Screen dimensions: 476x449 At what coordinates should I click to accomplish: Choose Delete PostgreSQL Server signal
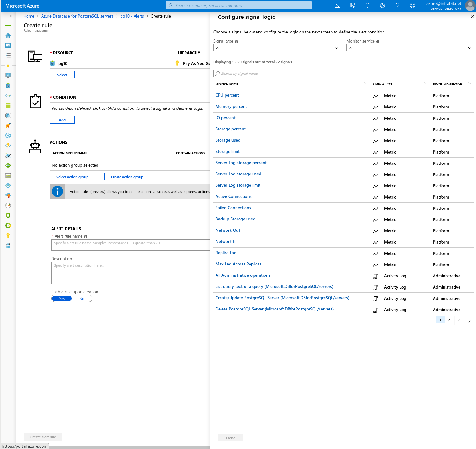pyautogui.click(x=275, y=309)
